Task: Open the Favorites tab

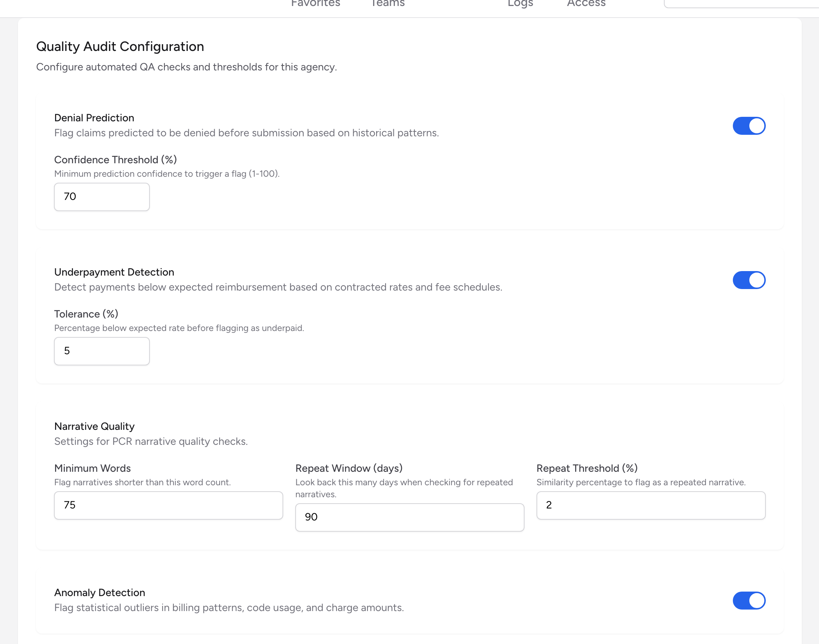Action: tap(315, 3)
